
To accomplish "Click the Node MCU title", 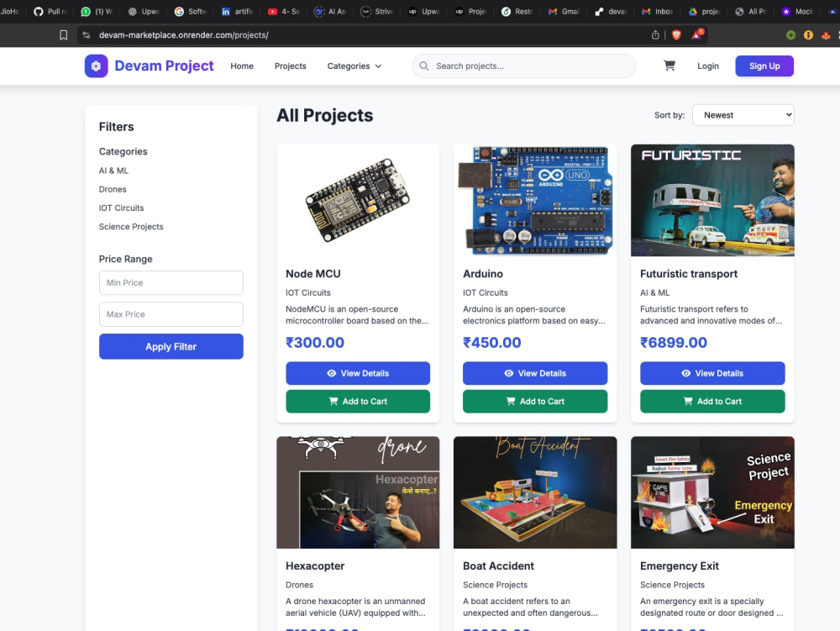I will click(x=312, y=274).
